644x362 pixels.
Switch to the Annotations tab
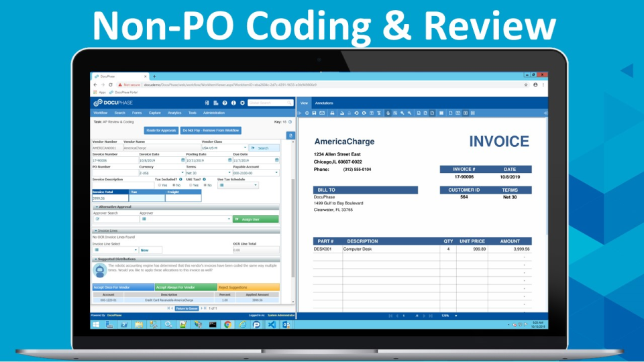(x=324, y=103)
